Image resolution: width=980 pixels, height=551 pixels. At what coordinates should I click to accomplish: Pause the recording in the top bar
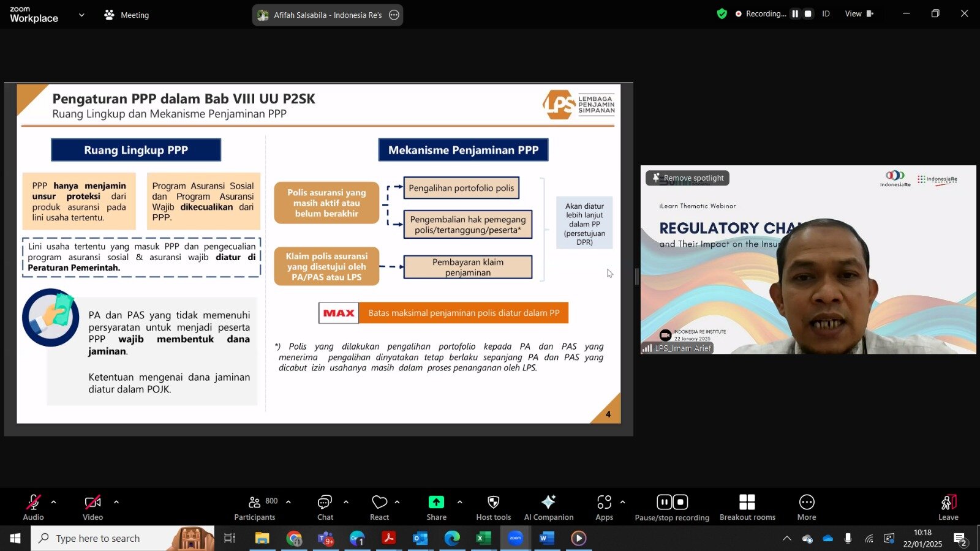click(x=795, y=13)
